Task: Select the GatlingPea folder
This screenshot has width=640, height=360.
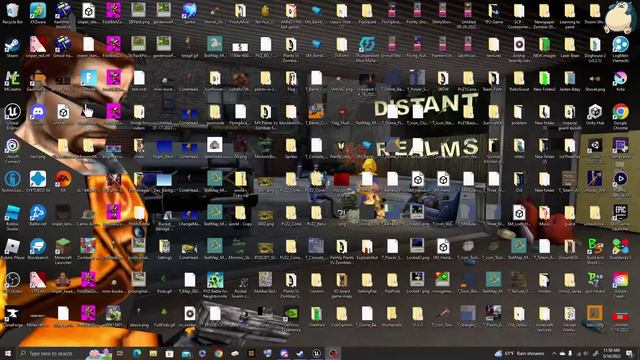Action: pos(367,283)
